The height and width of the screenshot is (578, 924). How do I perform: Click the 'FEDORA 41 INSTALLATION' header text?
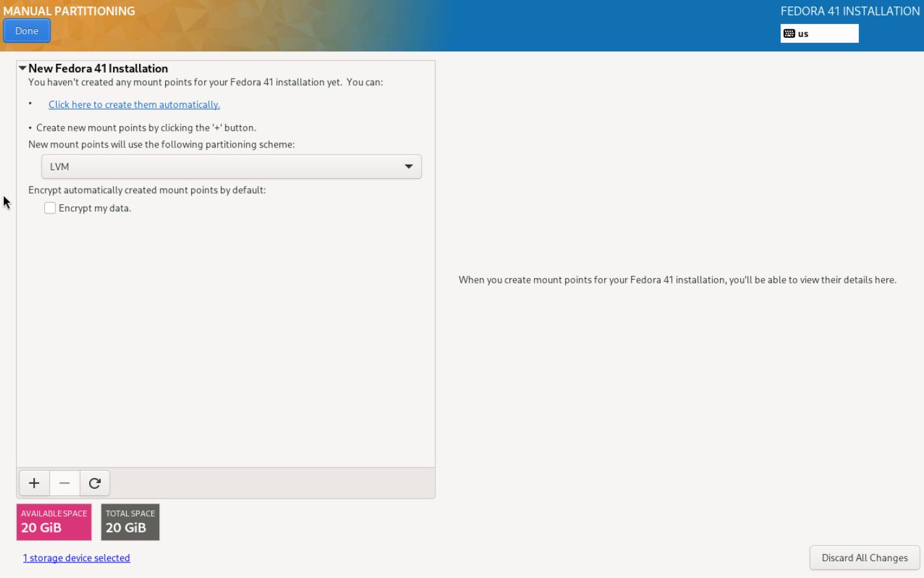(x=850, y=11)
